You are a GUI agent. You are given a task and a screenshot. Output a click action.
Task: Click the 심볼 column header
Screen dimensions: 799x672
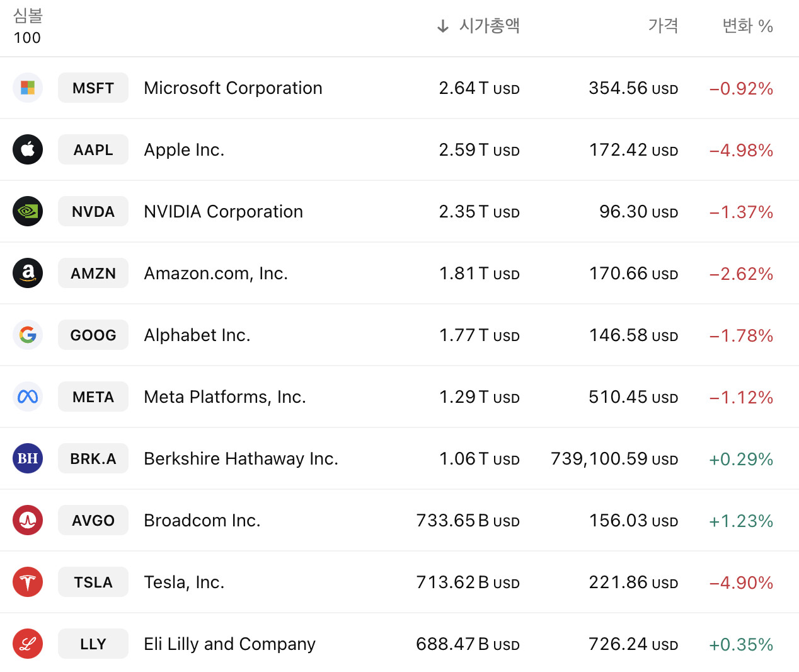(28, 16)
